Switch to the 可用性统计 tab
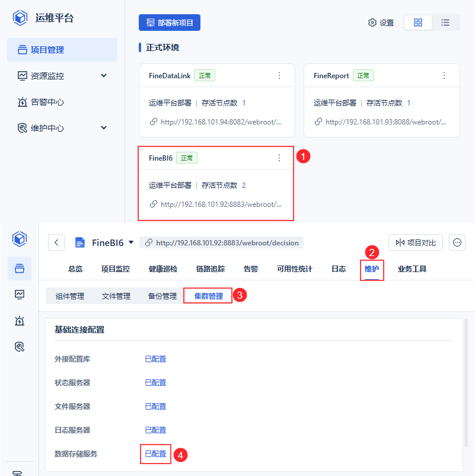Screen dimensions: 475x476 coord(295,269)
